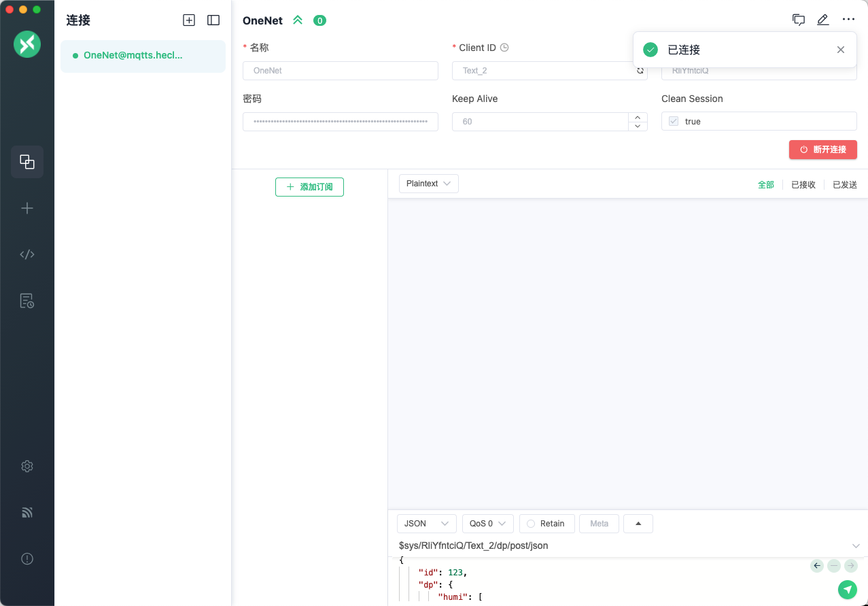Open the help info icon in sidebar
The height and width of the screenshot is (606, 868).
[x=27, y=559]
